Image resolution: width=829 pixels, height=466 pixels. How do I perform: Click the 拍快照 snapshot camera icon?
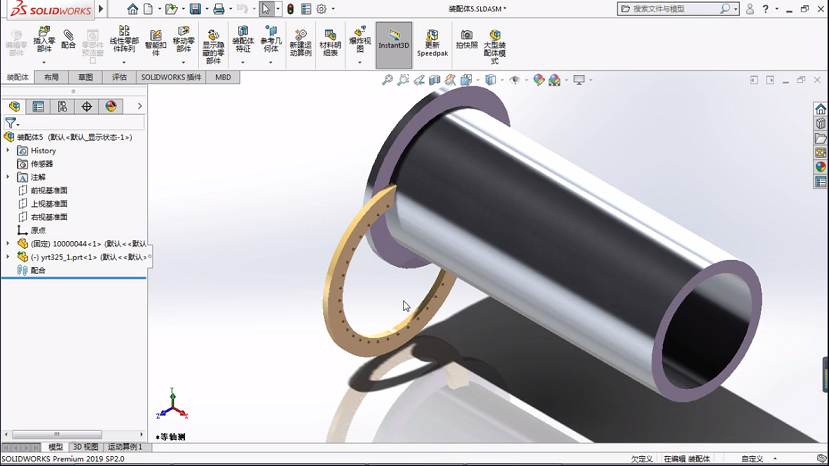(466, 39)
